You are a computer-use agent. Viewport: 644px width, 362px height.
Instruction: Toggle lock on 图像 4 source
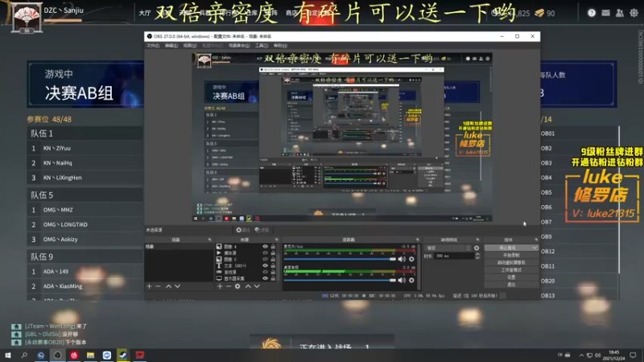click(273, 247)
